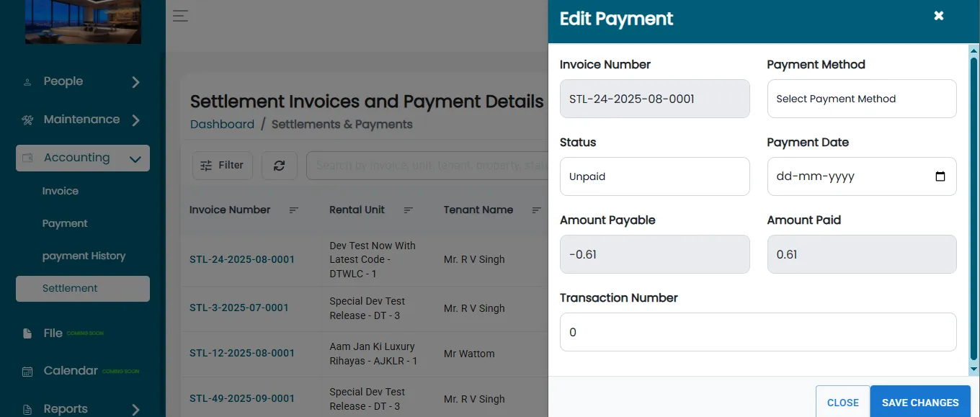Screen dimensions: 980x417
Task: Open invoice STL-49-2025-09-0001 link
Action: coord(242,398)
